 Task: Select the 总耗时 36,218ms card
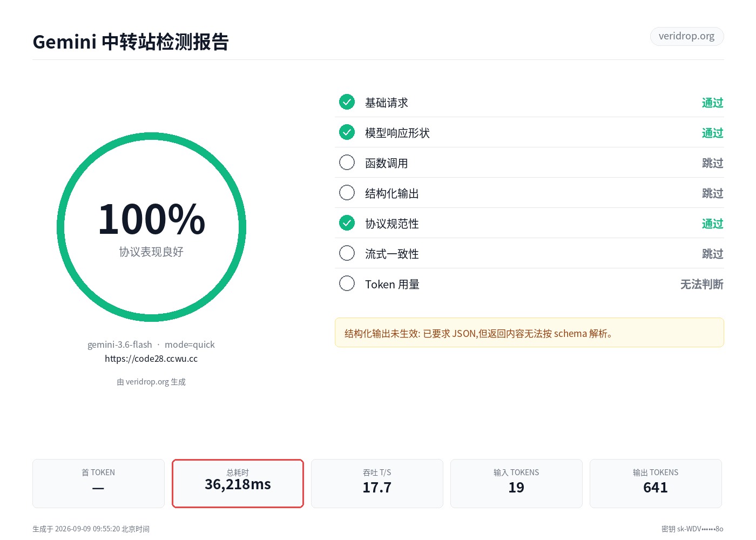click(x=238, y=483)
